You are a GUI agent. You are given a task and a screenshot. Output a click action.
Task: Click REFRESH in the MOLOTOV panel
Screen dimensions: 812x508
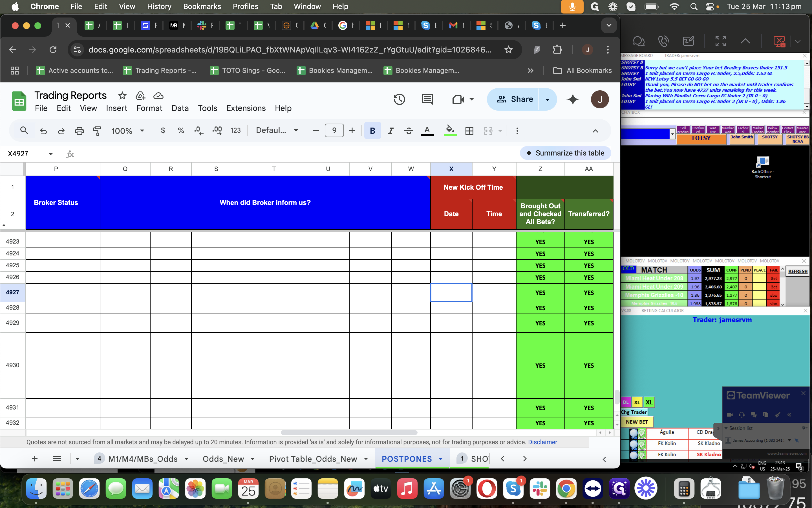coord(798,271)
